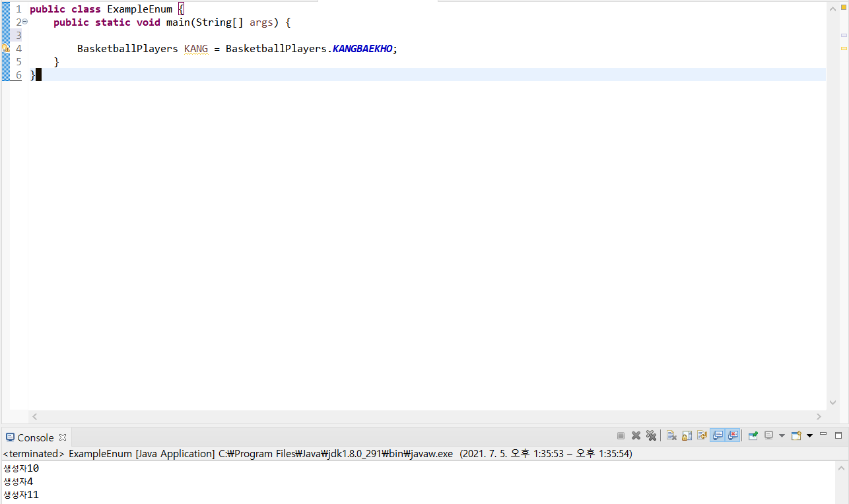Viewport: 849px width, 504px height.
Task: Click the closing brace on line 5
Action: [x=57, y=62]
